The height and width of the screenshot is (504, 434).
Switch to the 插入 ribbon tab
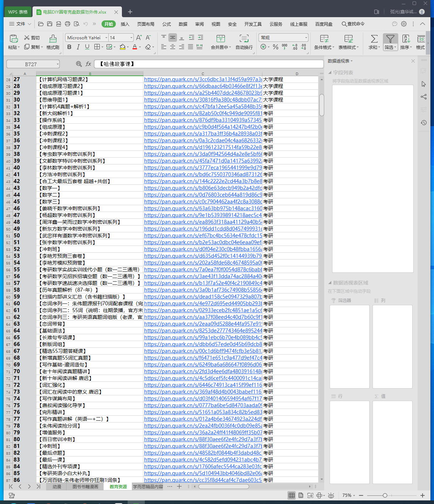pos(125,24)
